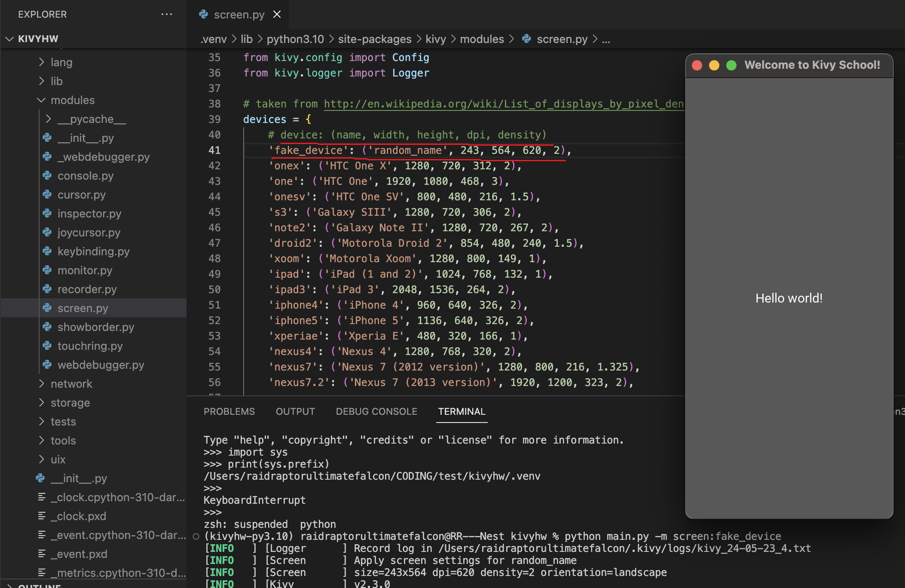Viewport: 905px width, 588px height.
Task: Click the Python icon beside monitor.py
Action: (x=47, y=270)
